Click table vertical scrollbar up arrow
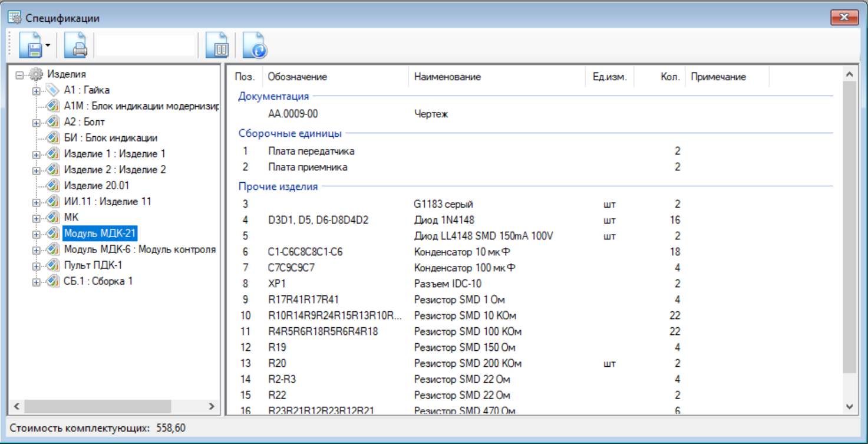868x444 pixels. pos(849,74)
